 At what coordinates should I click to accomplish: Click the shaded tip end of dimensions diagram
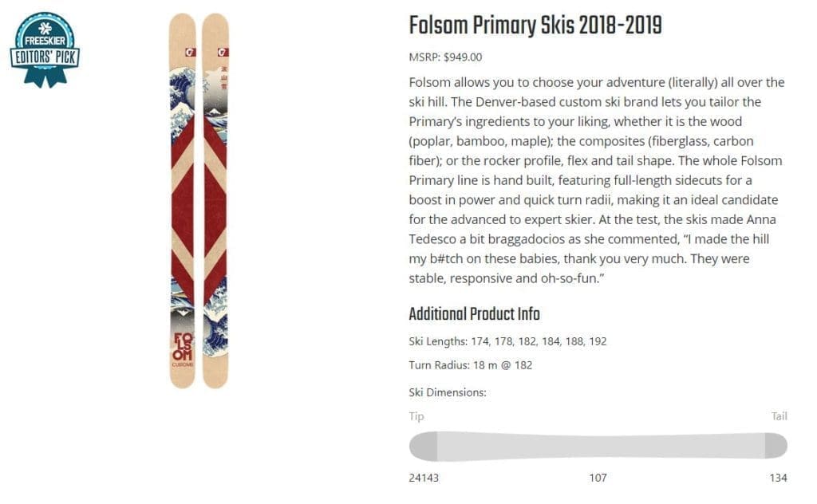pyautogui.click(x=424, y=446)
